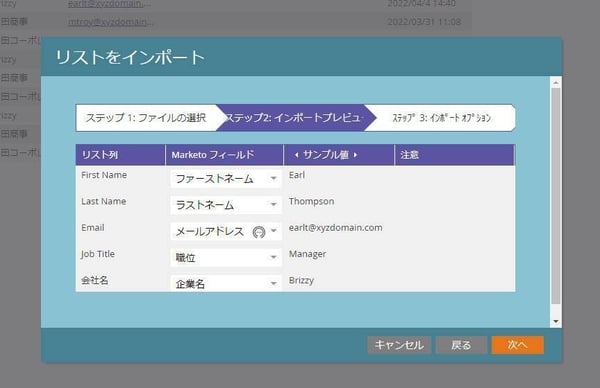600x388 pixels.
Task: Open the mtroy@xyzdomain email link in the background list
Action: (111, 22)
